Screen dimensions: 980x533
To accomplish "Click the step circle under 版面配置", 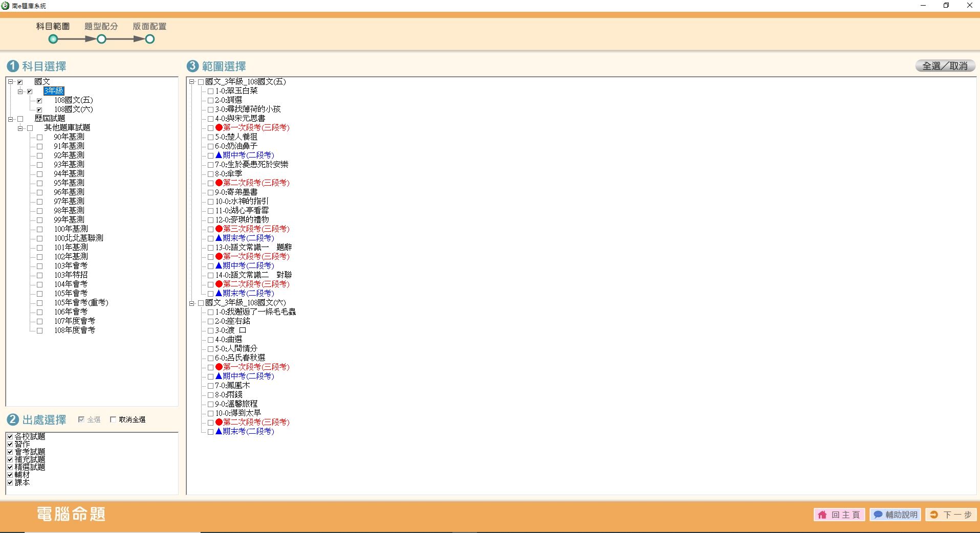I will coord(149,39).
